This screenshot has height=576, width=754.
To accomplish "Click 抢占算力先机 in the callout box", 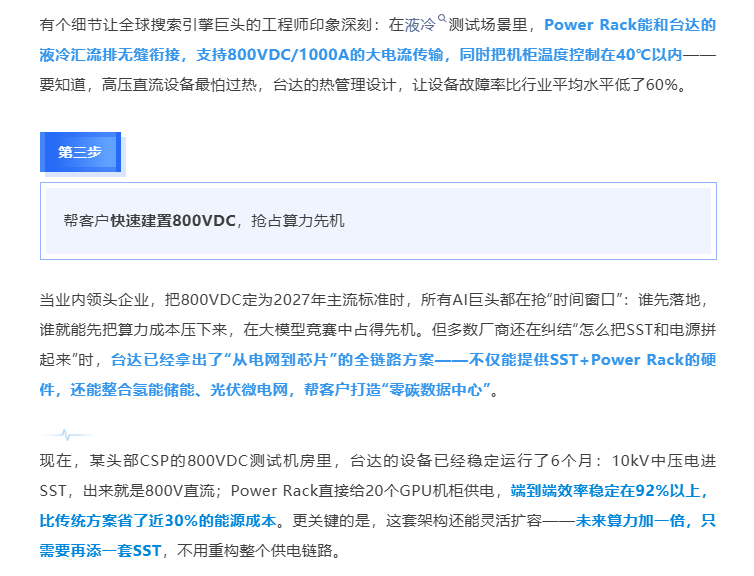I will pos(298,220).
